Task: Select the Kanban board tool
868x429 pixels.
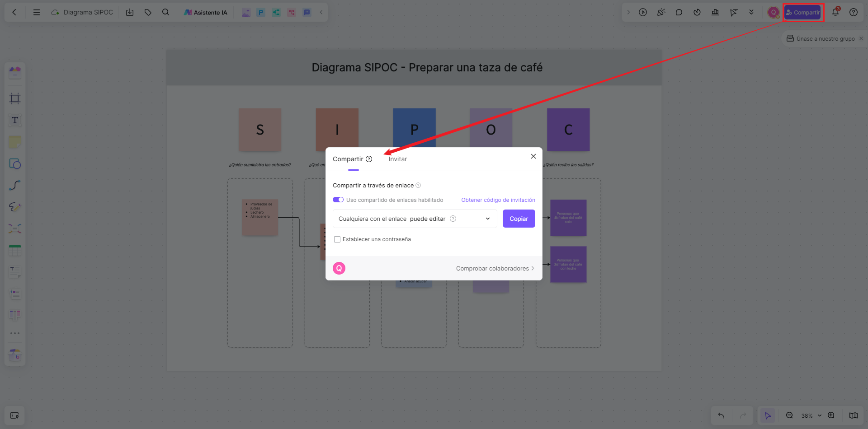Action: click(15, 315)
